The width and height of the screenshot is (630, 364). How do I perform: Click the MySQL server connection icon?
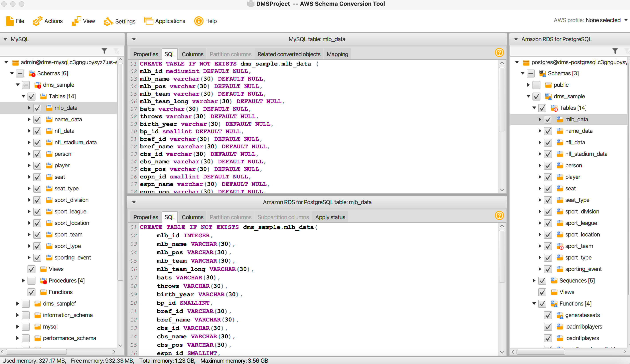[x=16, y=62]
